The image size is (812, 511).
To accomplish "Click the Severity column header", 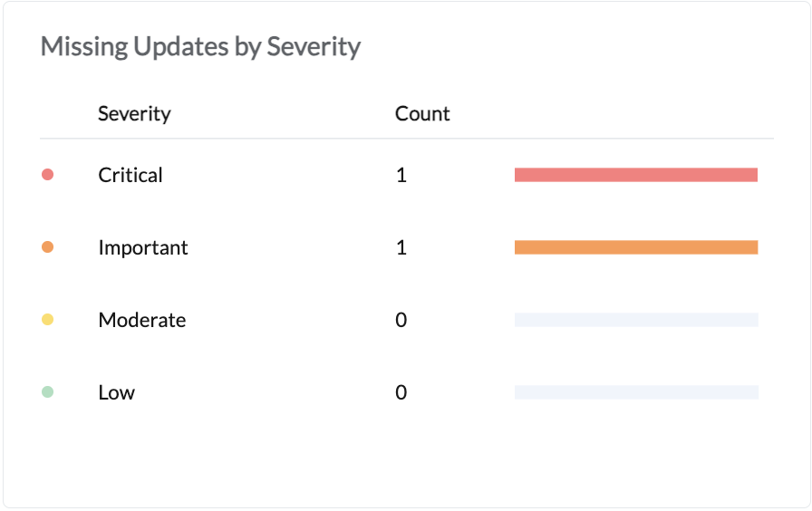I will pyautogui.click(x=134, y=114).
